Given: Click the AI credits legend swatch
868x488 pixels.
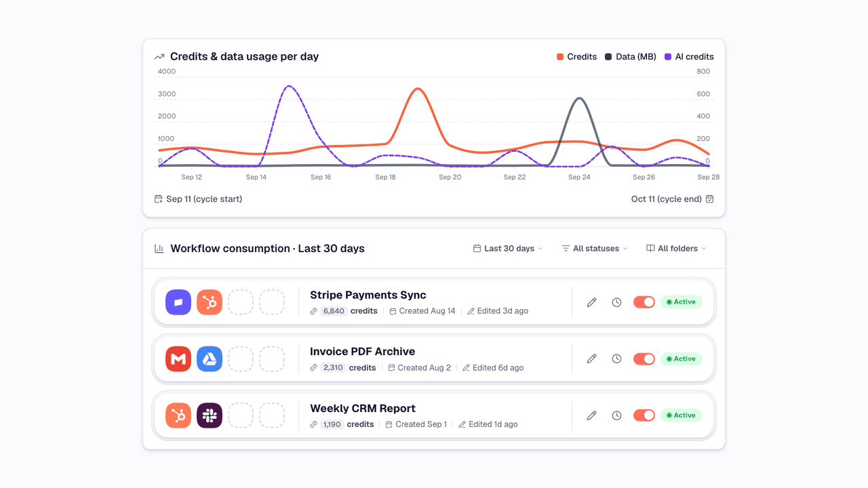Looking at the screenshot, I should coord(668,57).
